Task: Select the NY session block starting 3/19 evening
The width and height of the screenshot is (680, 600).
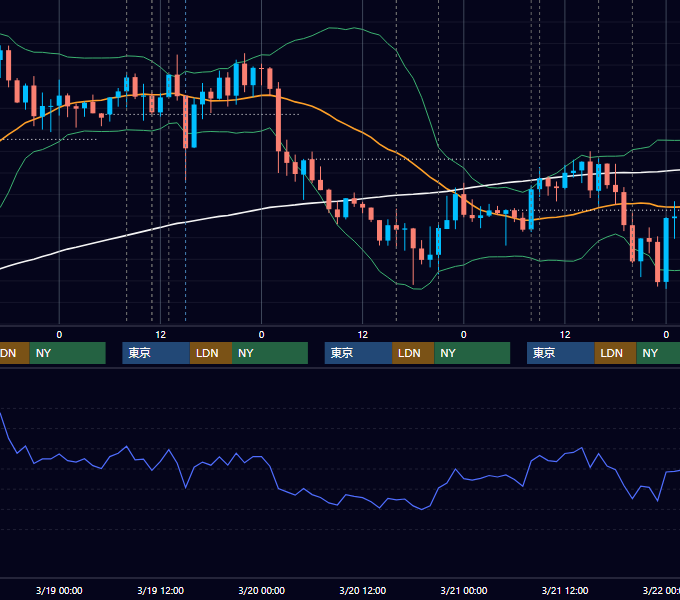Action: [x=270, y=353]
